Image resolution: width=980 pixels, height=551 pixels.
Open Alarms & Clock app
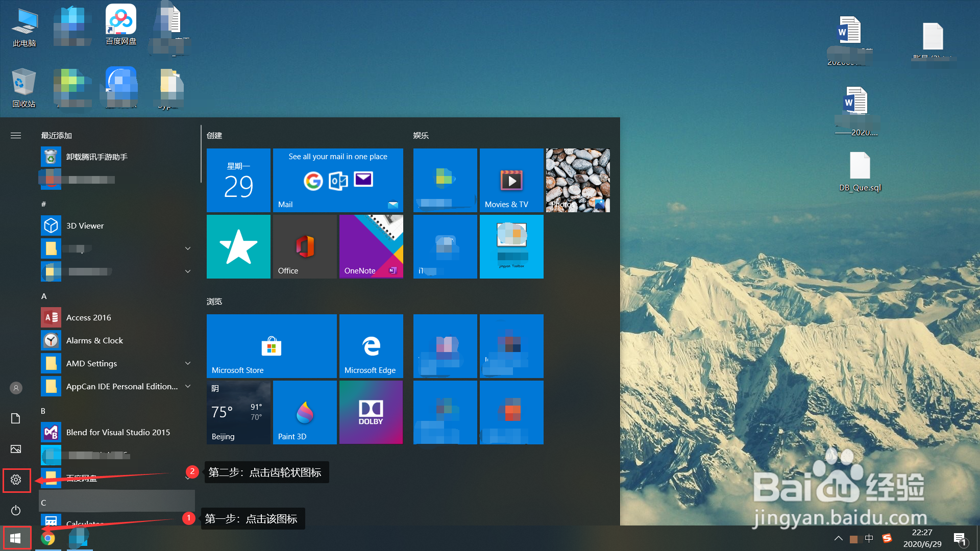pos(94,340)
